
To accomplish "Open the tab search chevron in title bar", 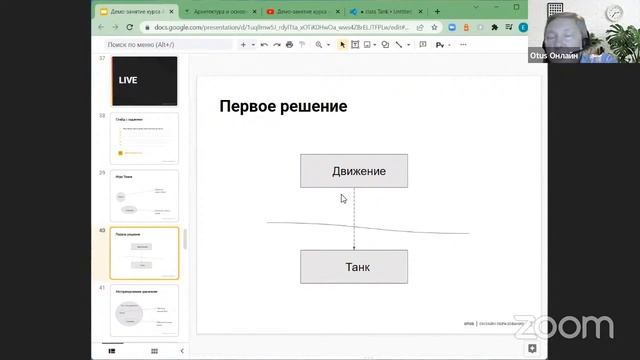I will [476, 7].
